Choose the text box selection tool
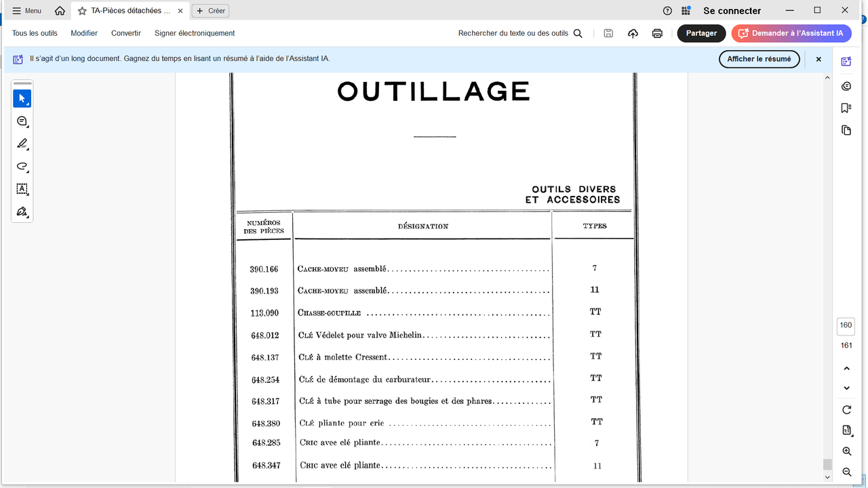 click(x=22, y=189)
